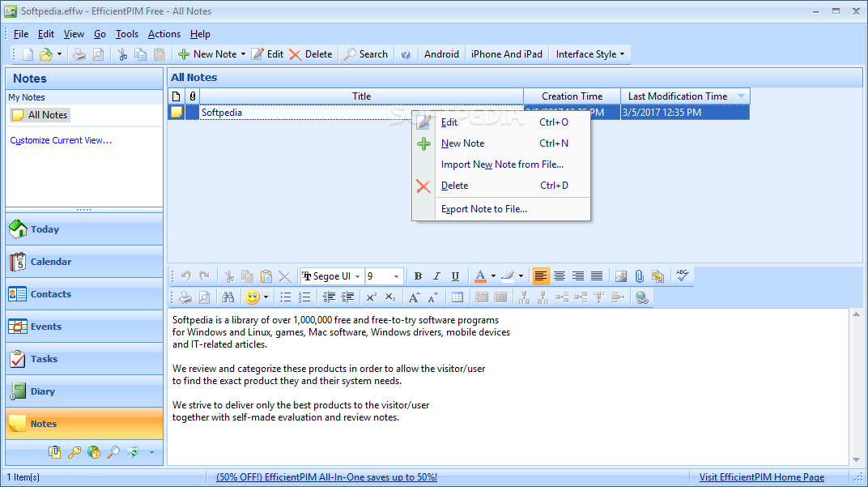This screenshot has height=487, width=868.
Task: Click Customize Current View link
Action: coord(61,141)
